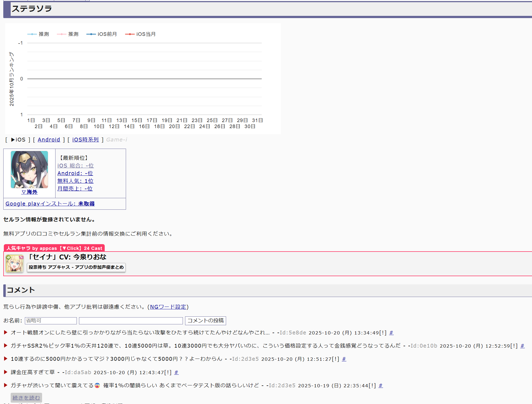532x404 pixels.
Task: Toggle the iOS当月 legend color marker
Action: [x=130, y=34]
